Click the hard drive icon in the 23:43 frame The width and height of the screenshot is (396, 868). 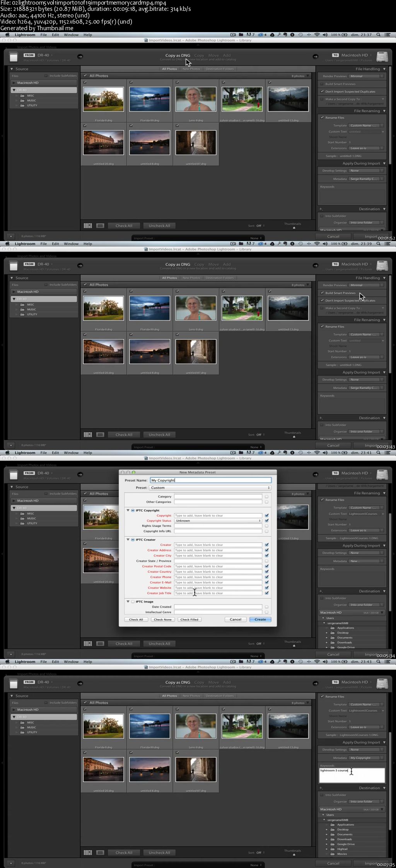coord(382,684)
